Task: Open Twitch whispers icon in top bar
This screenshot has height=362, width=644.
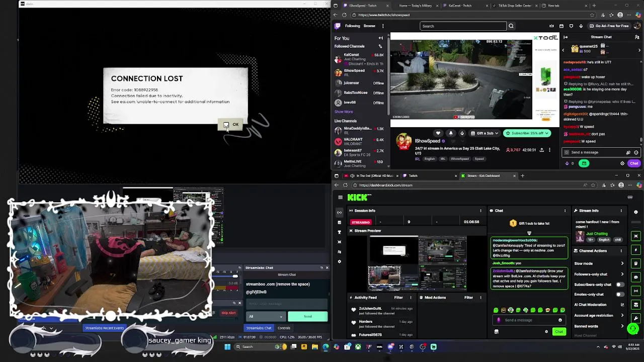Action: click(571, 26)
